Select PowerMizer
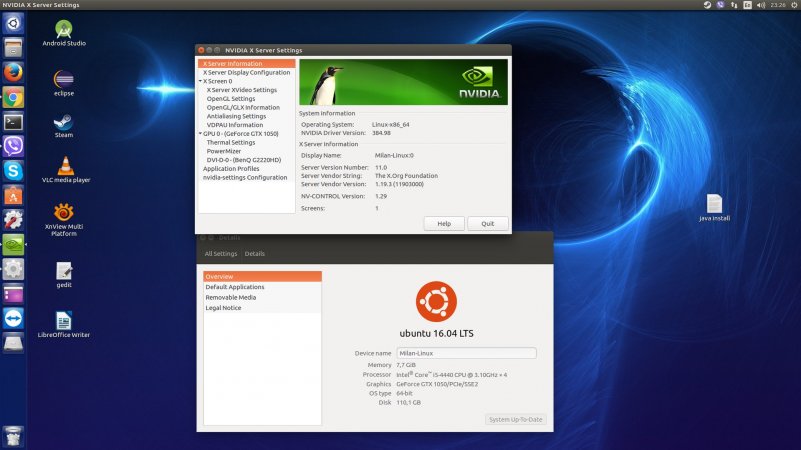The width and height of the screenshot is (801, 450). pyautogui.click(x=224, y=151)
